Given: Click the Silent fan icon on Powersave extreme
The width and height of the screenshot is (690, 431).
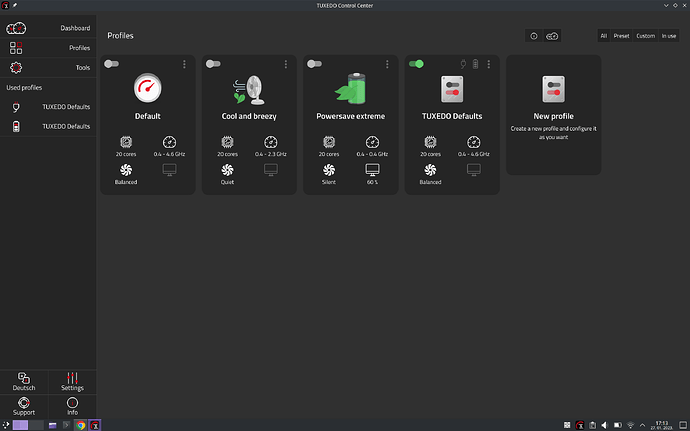Looking at the screenshot, I should coord(329,170).
